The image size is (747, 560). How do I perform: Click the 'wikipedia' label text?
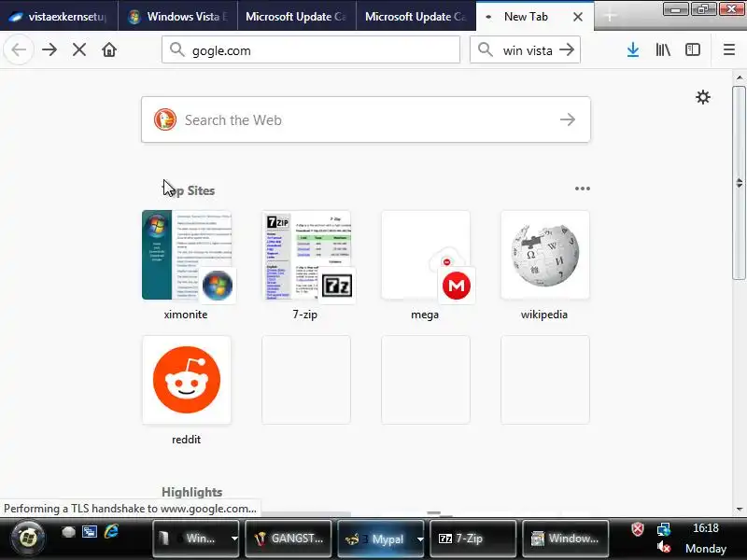click(x=544, y=315)
